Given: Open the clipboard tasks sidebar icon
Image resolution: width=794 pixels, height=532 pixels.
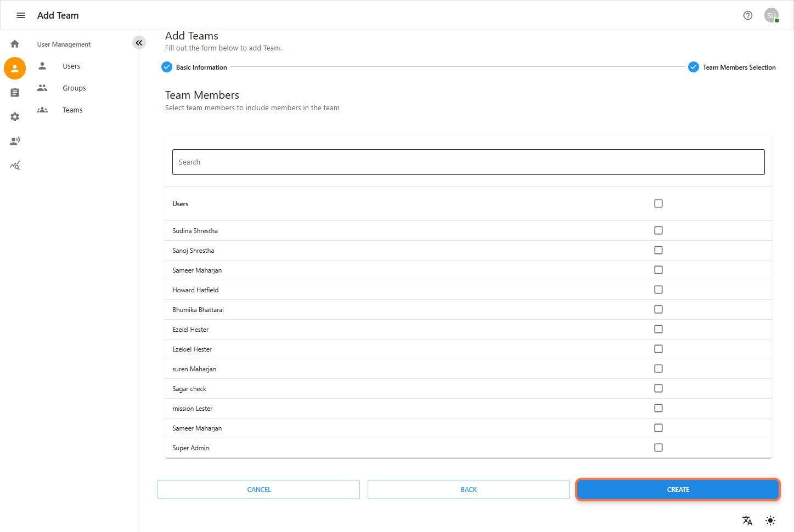Looking at the screenshot, I should coord(15,93).
